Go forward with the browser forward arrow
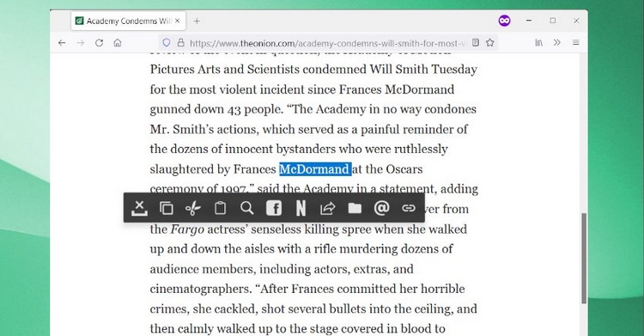This screenshot has height=336, width=644. coord(81,43)
